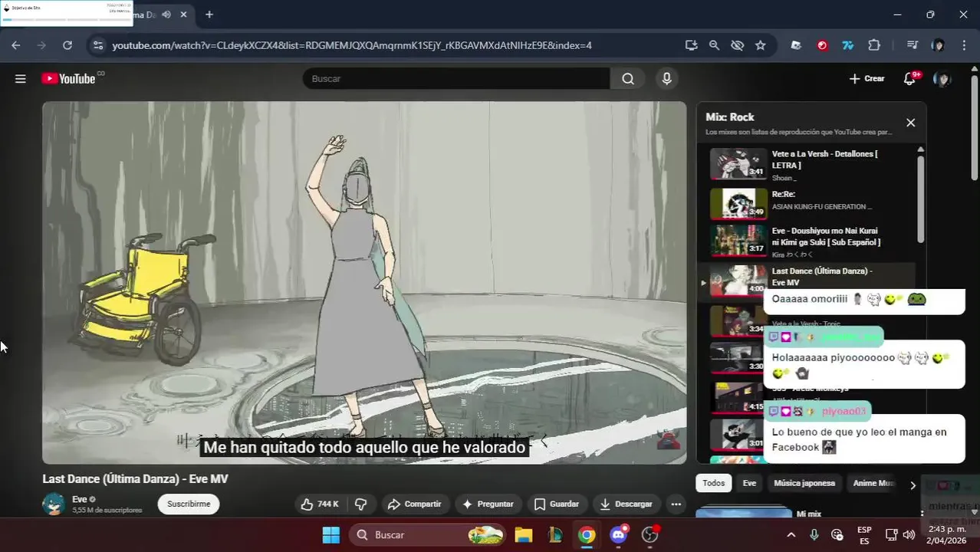Open Discord from taskbar
The width and height of the screenshot is (980, 552).
618,534
